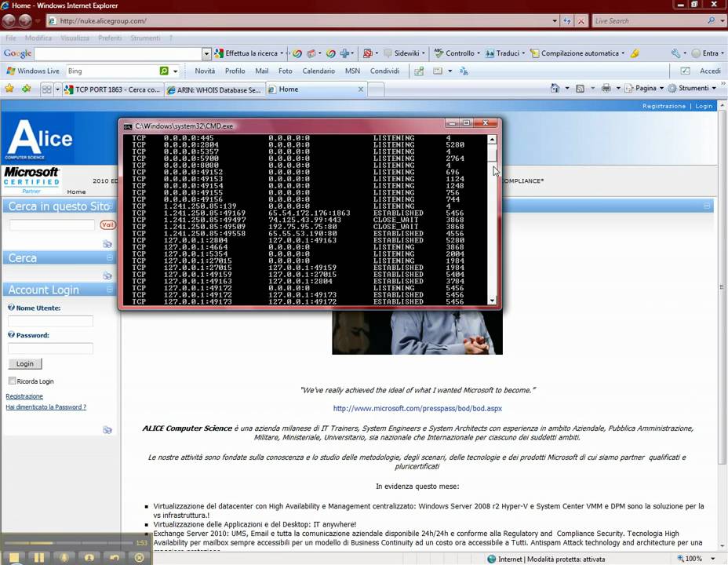Click the microsoft.com presspass link
Image resolution: width=728 pixels, height=565 pixels.
[417, 409]
